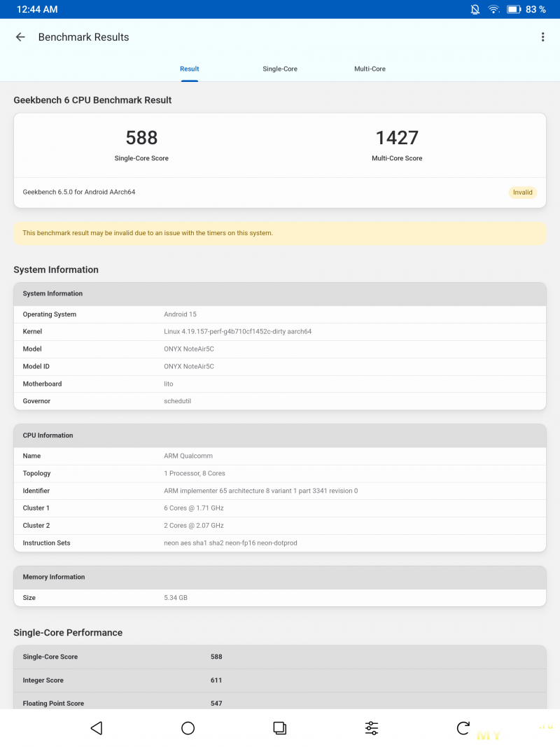Select the Cluster 2 CPU row

click(x=280, y=525)
